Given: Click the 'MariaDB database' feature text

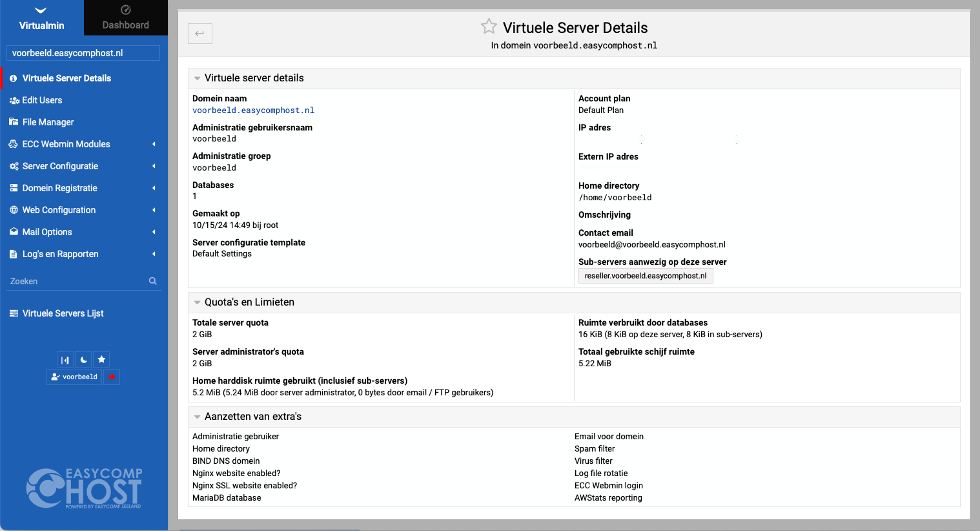Looking at the screenshot, I should point(227,498).
